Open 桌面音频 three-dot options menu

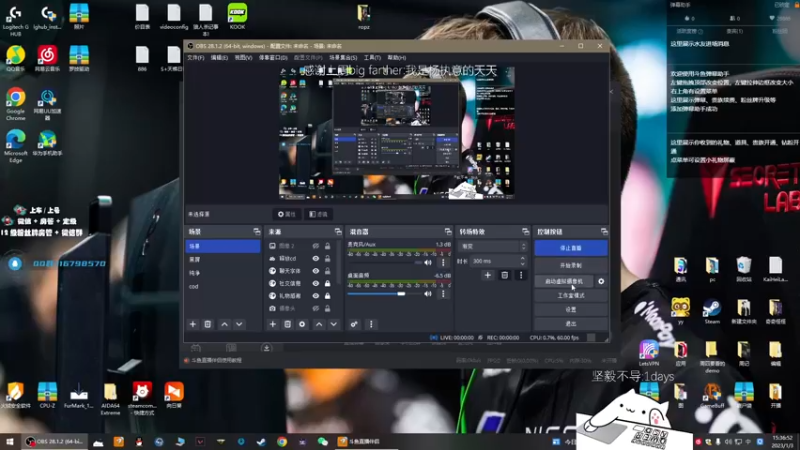pos(443,294)
